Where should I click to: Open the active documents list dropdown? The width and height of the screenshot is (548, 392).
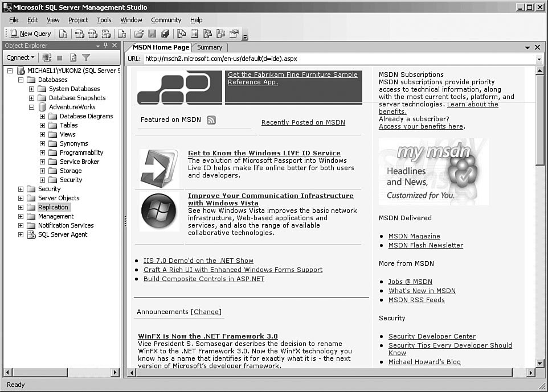point(527,47)
